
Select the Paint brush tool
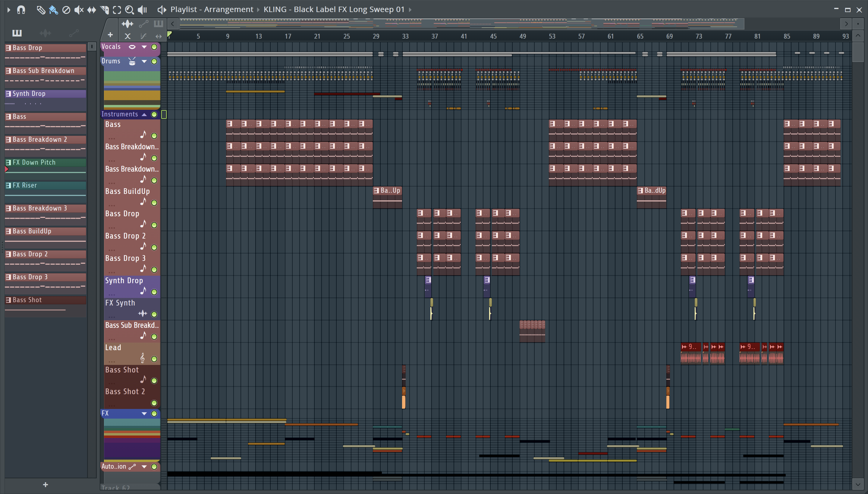(x=53, y=10)
